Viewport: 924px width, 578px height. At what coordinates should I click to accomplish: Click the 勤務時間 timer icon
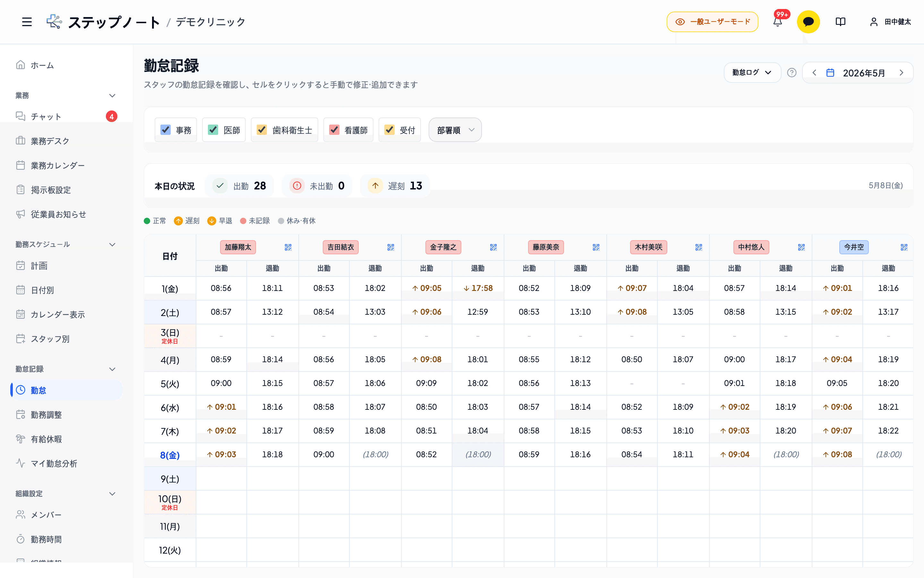pyautogui.click(x=21, y=539)
